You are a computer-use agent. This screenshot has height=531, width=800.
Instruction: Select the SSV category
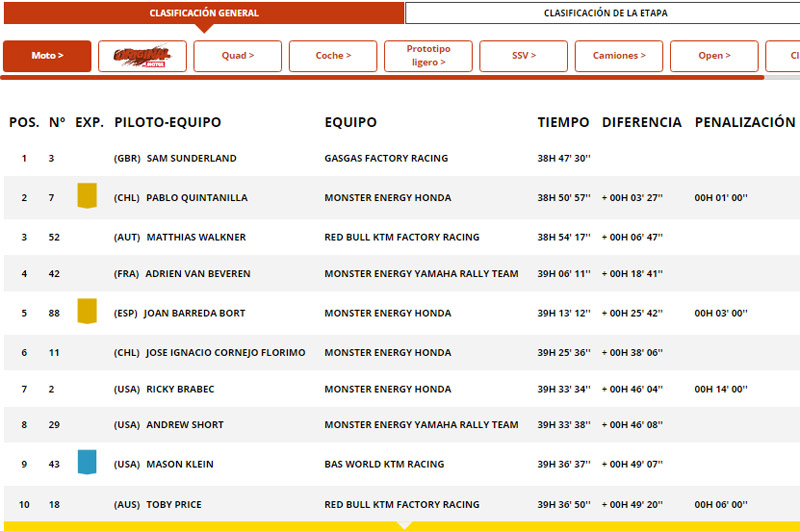[523, 56]
